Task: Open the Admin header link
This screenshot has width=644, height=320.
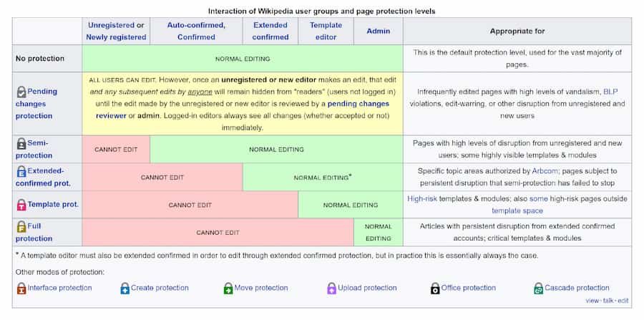Action: pyautogui.click(x=379, y=31)
